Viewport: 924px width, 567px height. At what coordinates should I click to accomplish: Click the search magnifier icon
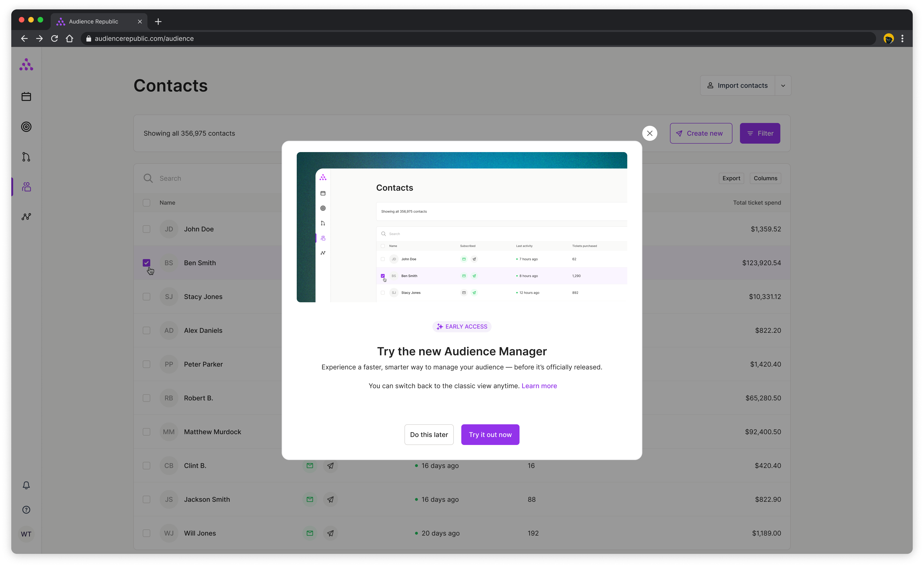pyautogui.click(x=148, y=178)
